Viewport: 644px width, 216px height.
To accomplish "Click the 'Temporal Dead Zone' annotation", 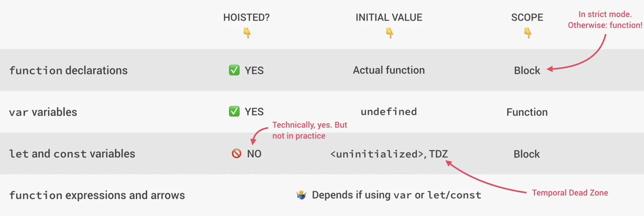I will click(x=570, y=193).
